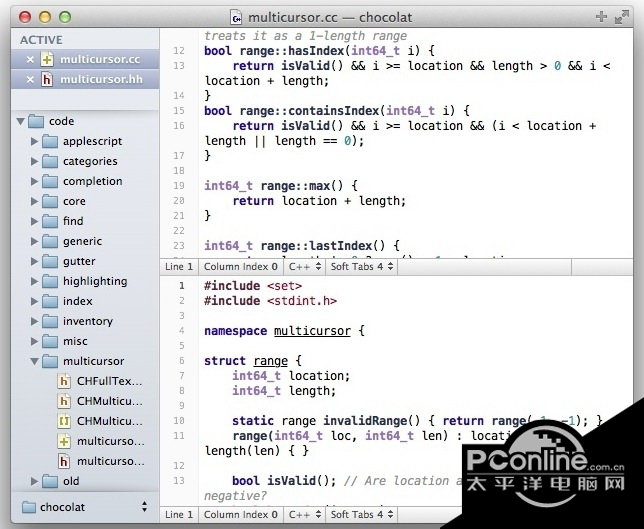Select the inventory folder label
The width and height of the screenshot is (644, 529).
[x=87, y=321]
